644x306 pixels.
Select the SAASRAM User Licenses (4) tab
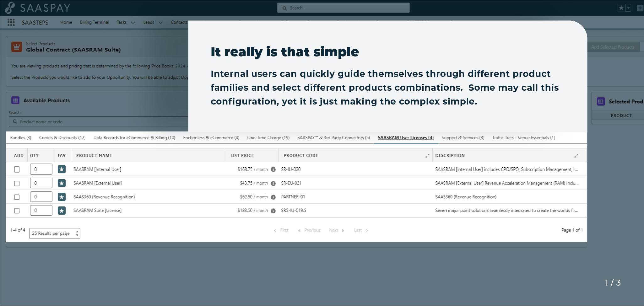tap(406, 137)
